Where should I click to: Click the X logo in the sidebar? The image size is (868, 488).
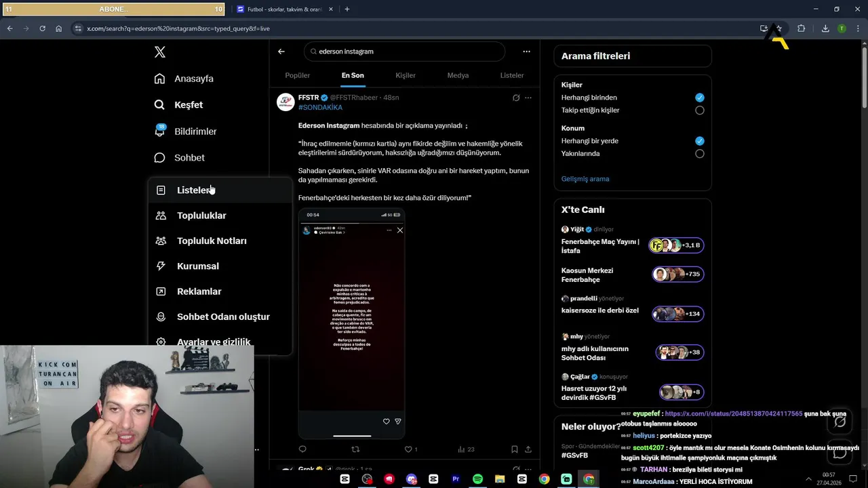coord(159,52)
